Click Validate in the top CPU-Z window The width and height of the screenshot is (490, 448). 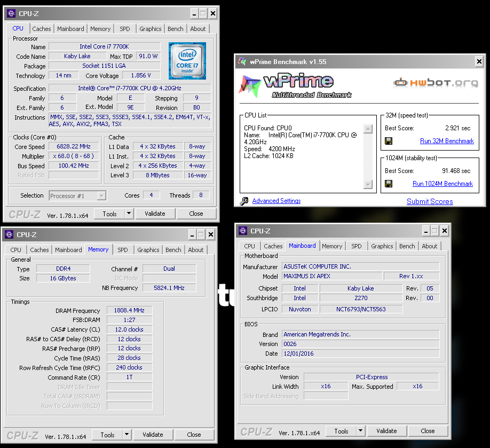pyautogui.click(x=155, y=214)
